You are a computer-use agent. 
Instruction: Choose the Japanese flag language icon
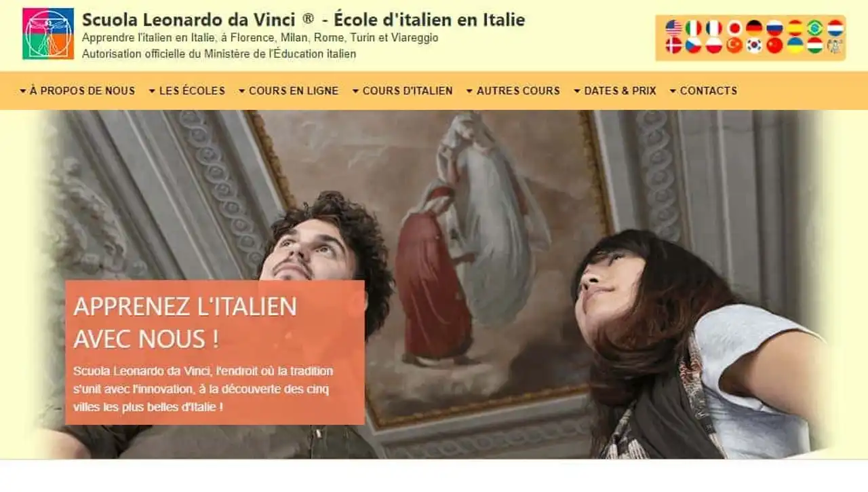pos(734,28)
